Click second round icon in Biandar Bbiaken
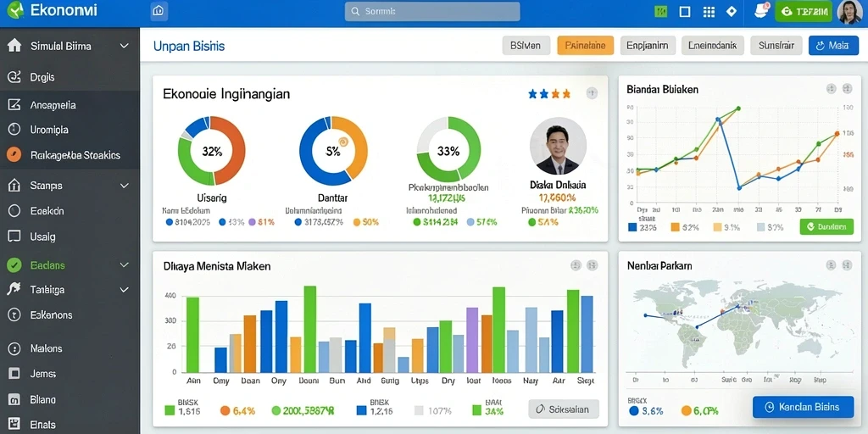The image size is (868, 434). coord(847,88)
